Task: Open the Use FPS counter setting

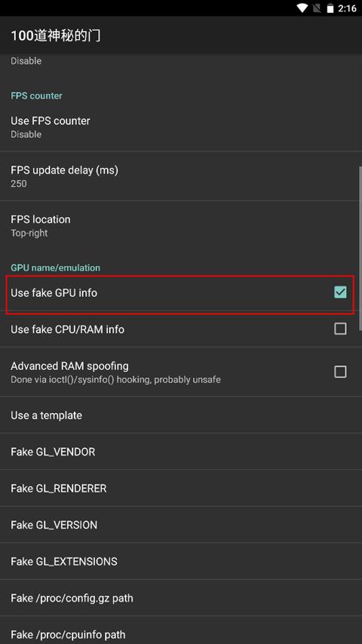Action: pos(181,127)
